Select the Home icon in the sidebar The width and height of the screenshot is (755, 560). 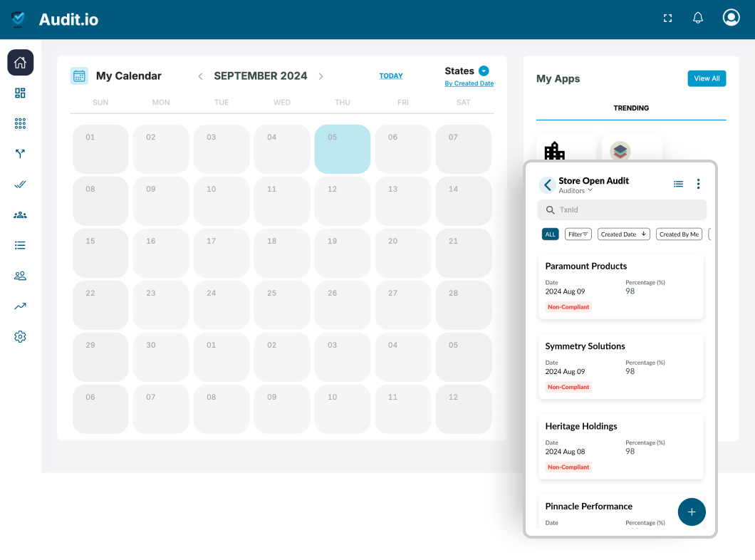(20, 63)
